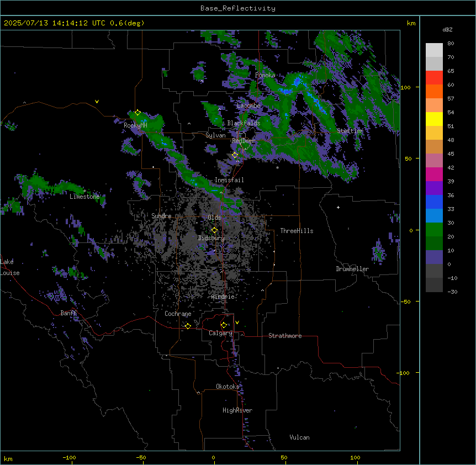
Task: Click the Sundre city label
Action: click(161, 216)
